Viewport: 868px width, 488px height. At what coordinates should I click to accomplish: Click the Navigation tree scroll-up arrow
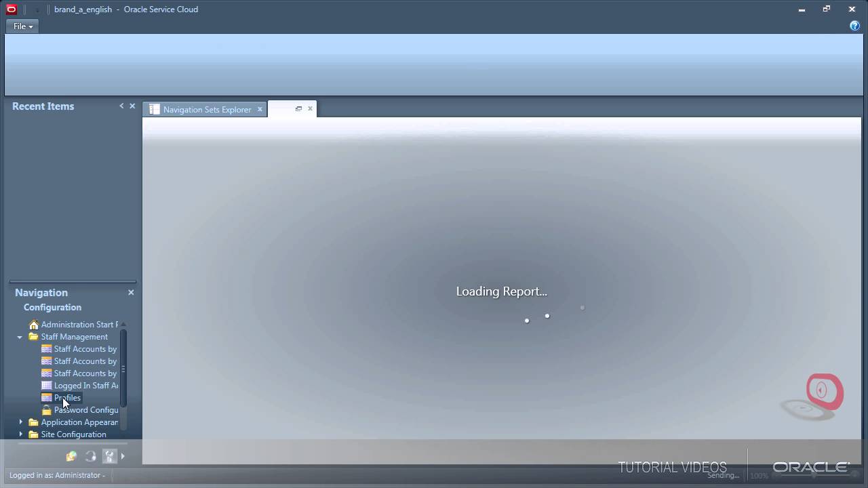(123, 325)
